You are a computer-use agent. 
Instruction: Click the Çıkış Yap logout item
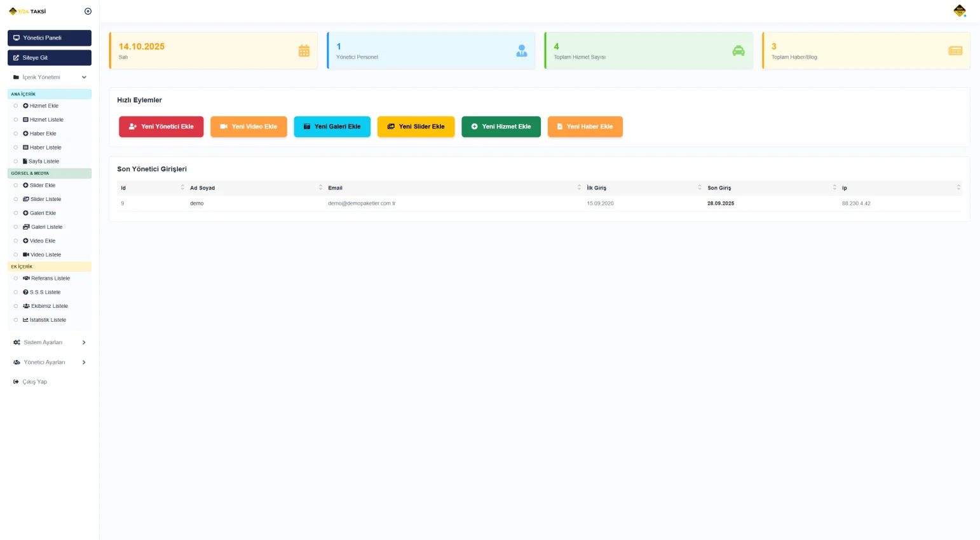pos(34,382)
